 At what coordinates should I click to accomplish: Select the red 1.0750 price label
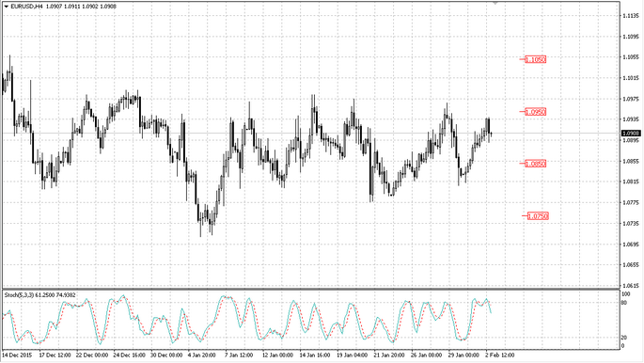coord(538,216)
